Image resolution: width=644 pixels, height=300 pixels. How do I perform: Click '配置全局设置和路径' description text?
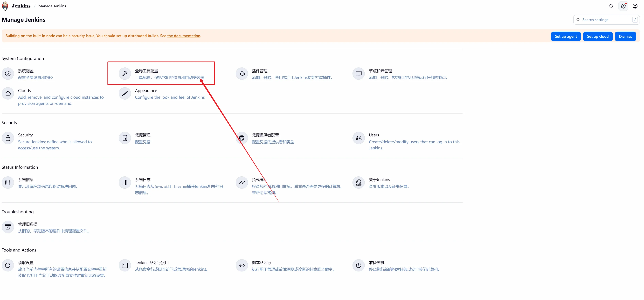[x=35, y=78]
